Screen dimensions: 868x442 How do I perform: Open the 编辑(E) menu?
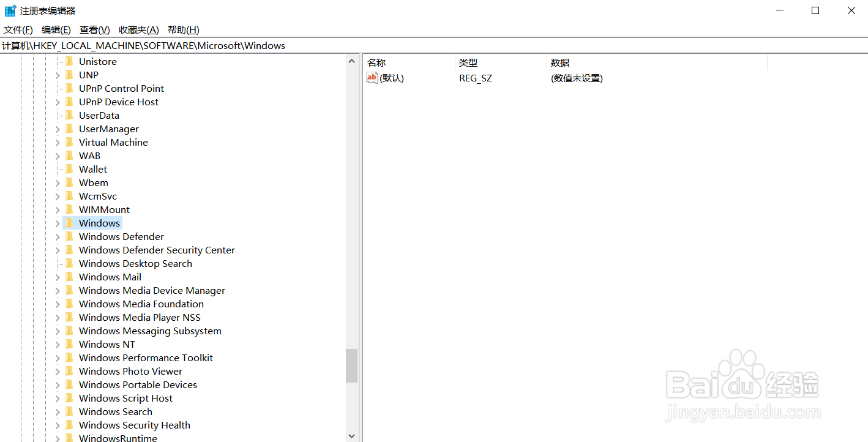coord(56,30)
